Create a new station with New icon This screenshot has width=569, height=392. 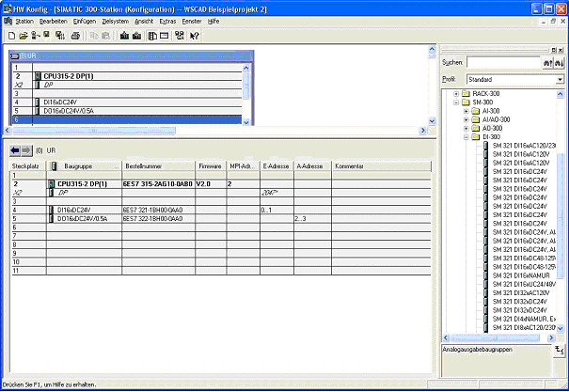(x=11, y=36)
